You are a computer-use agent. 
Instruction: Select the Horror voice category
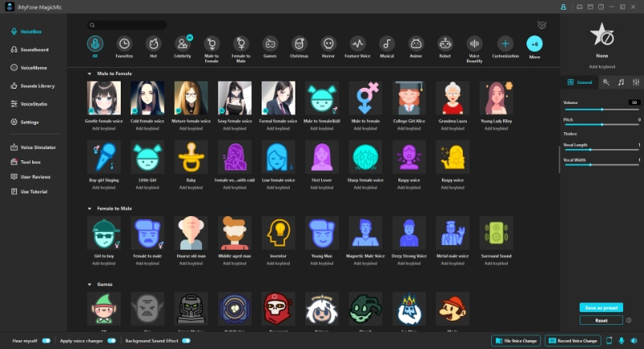pyautogui.click(x=328, y=44)
